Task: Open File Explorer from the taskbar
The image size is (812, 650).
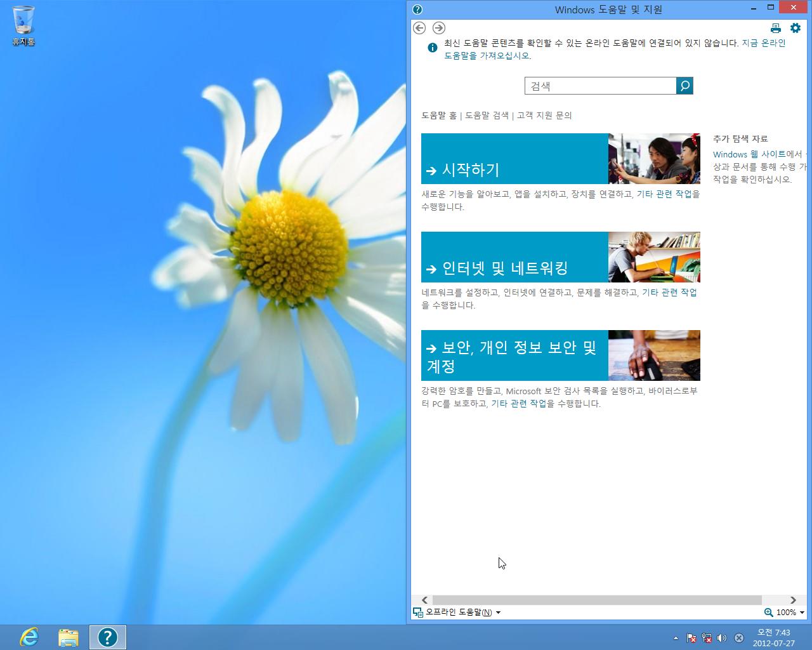Action: pos(69,637)
